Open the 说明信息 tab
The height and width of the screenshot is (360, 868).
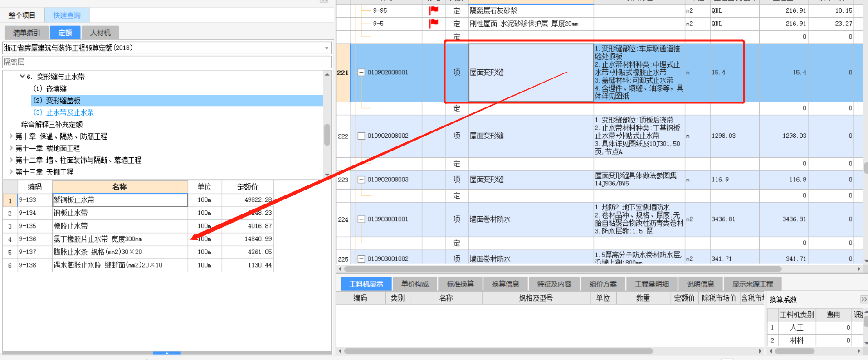pos(700,284)
